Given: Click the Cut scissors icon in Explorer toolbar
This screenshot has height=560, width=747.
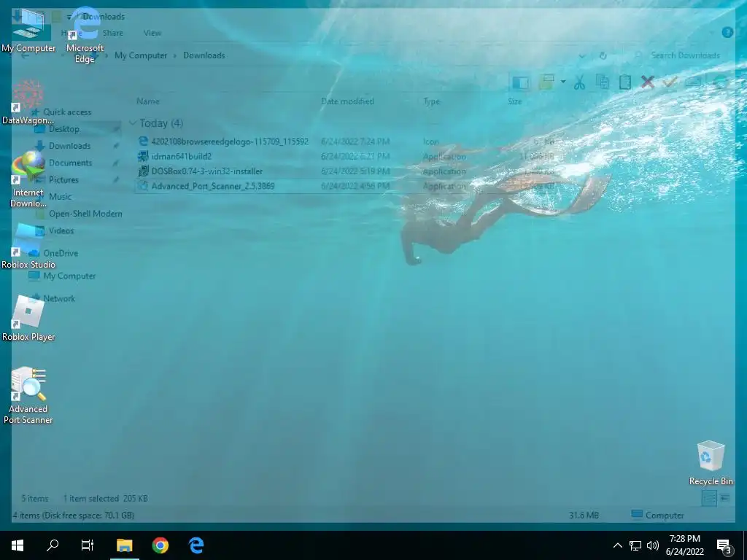Looking at the screenshot, I should tap(579, 82).
